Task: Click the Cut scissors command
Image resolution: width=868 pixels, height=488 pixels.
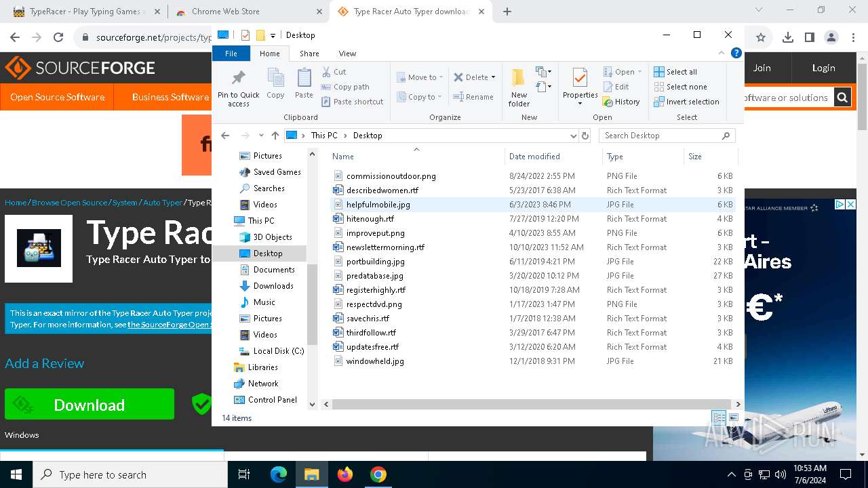Action: pos(334,72)
